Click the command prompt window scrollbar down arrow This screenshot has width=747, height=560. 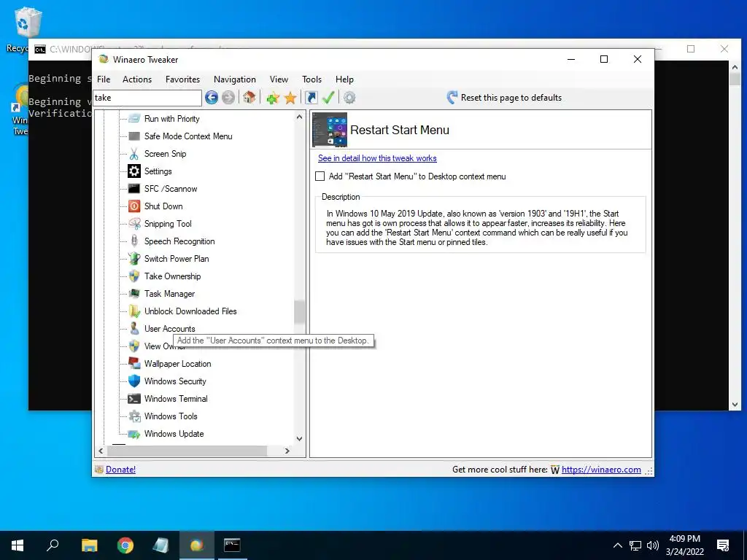pyautogui.click(x=735, y=404)
